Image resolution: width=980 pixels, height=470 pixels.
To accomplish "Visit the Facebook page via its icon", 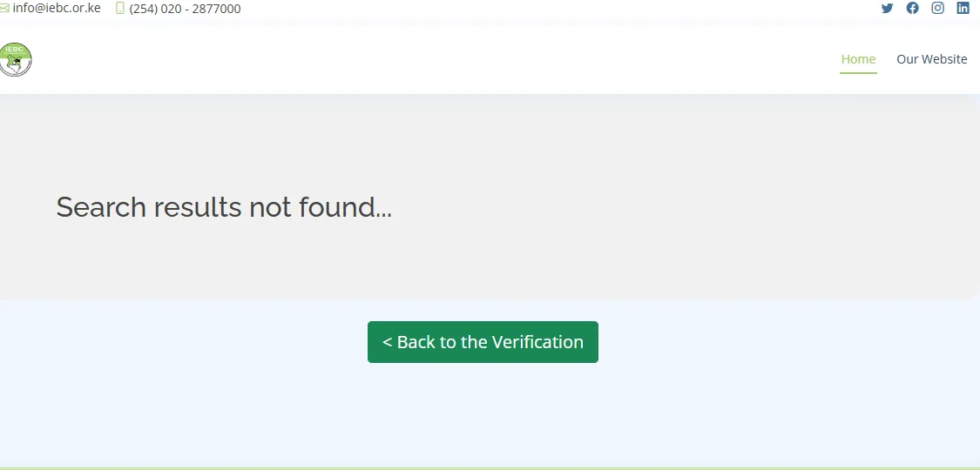I will pyautogui.click(x=913, y=8).
